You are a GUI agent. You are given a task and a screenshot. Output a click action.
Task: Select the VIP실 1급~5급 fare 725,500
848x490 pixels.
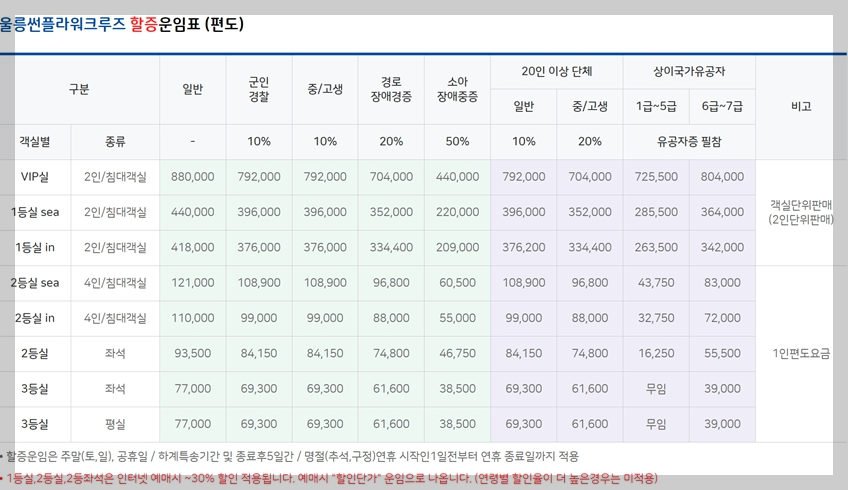656,177
